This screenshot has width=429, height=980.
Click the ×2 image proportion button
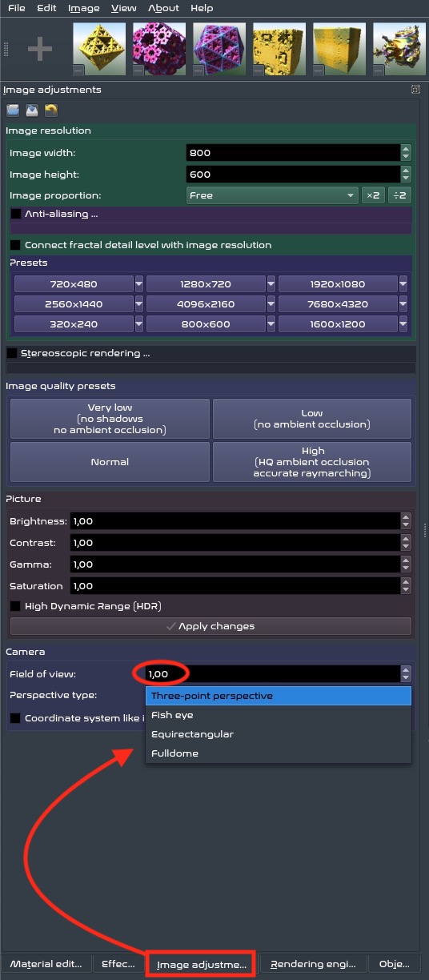point(373,195)
